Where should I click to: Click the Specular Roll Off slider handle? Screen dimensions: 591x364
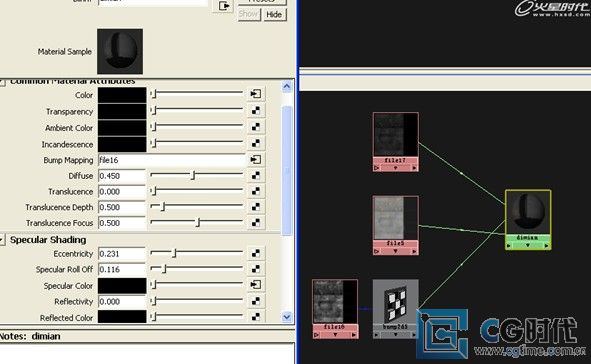(x=164, y=269)
